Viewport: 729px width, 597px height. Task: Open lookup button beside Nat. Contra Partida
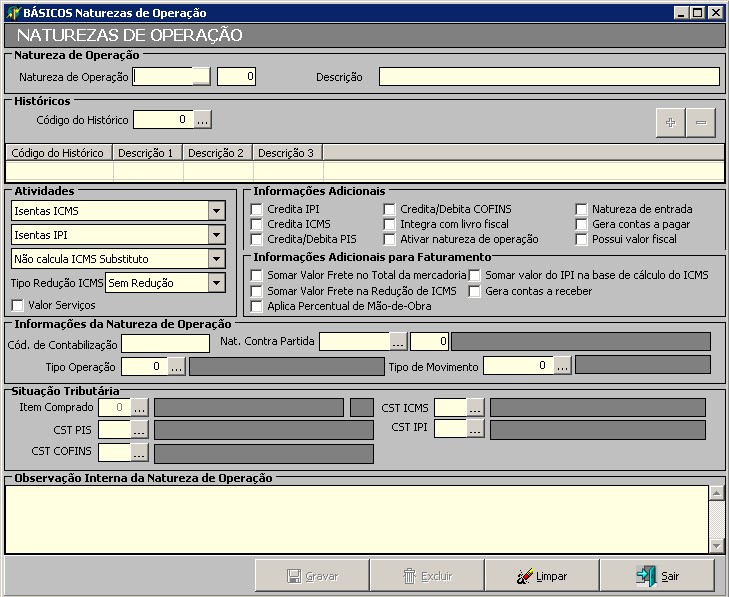coord(398,341)
